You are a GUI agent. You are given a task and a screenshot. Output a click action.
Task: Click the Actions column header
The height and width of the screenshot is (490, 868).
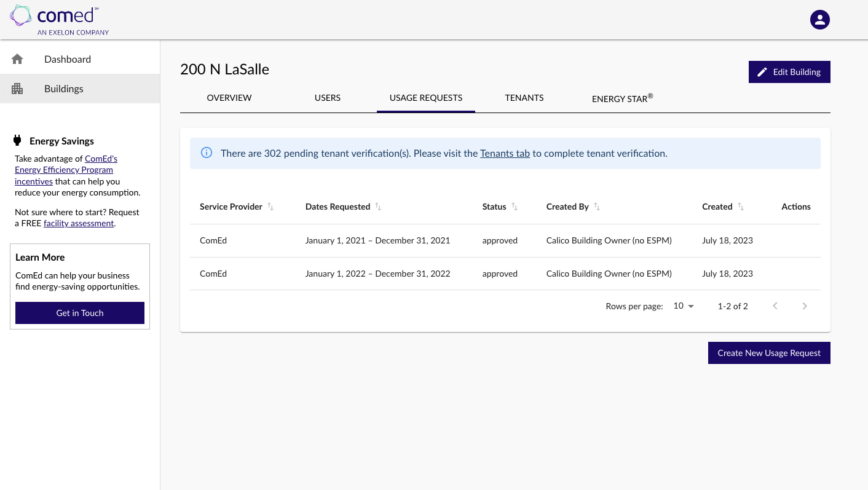pyautogui.click(x=796, y=207)
